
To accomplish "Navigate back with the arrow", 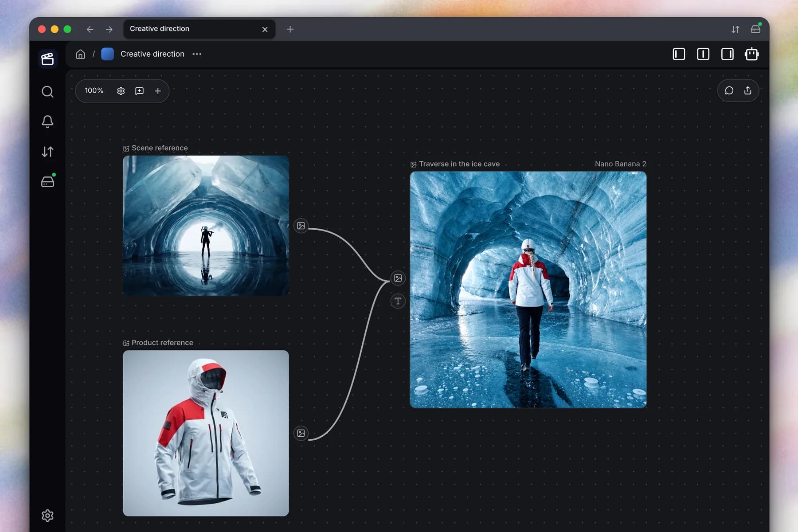I will click(x=90, y=29).
